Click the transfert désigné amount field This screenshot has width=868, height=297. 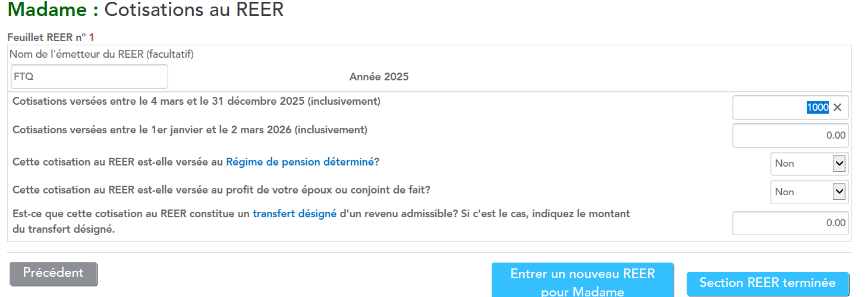(x=790, y=223)
